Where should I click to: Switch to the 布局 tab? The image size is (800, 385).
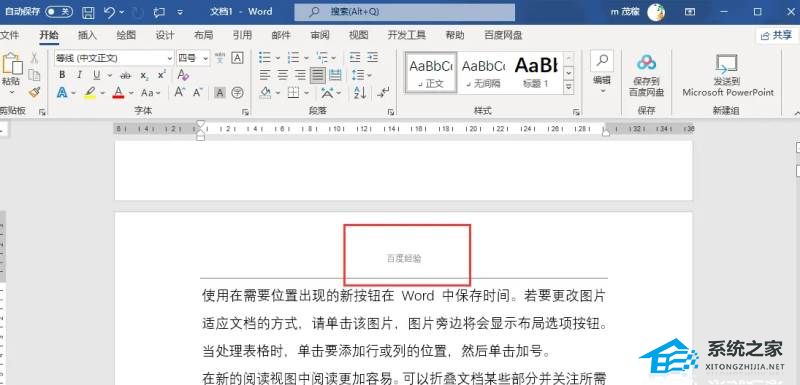pyautogui.click(x=204, y=35)
